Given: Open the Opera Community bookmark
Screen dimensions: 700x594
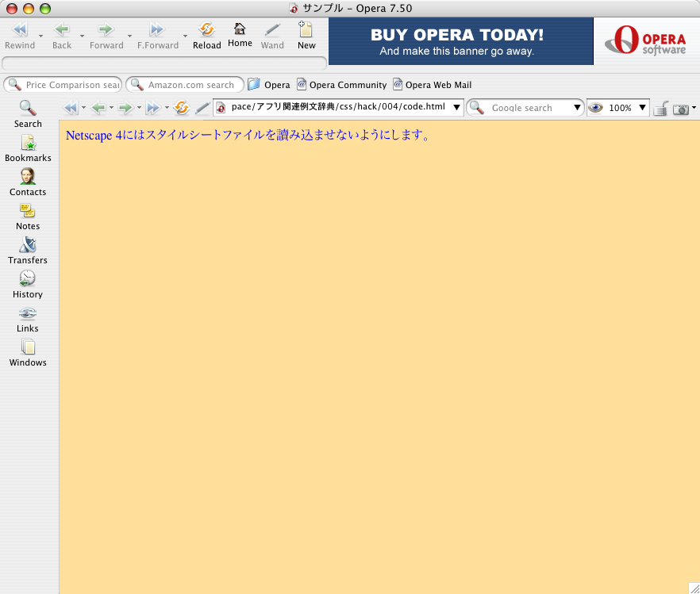Looking at the screenshot, I should 341,85.
